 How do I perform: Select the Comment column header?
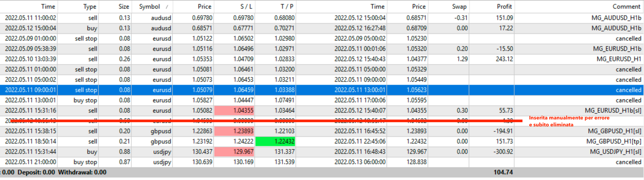[579, 6]
